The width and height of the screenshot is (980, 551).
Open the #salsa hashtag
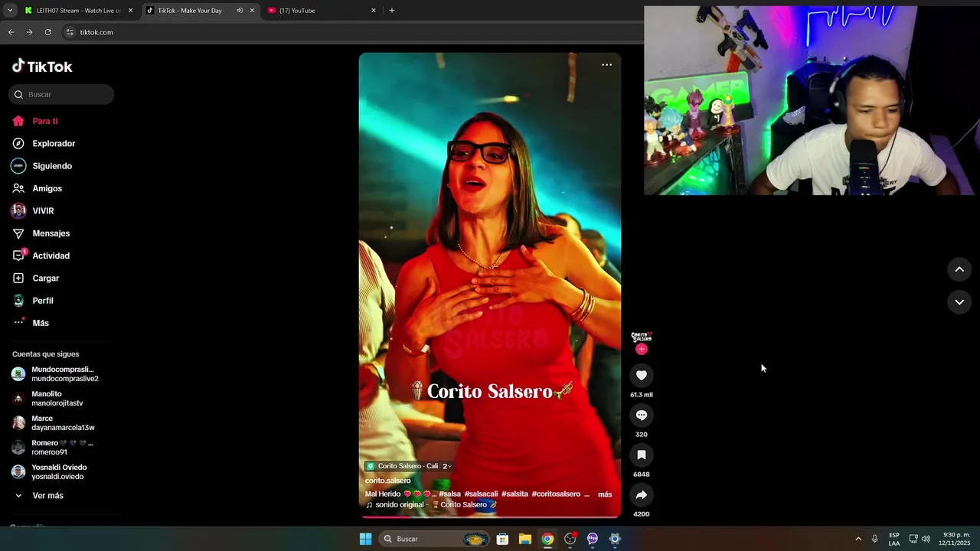click(x=449, y=494)
